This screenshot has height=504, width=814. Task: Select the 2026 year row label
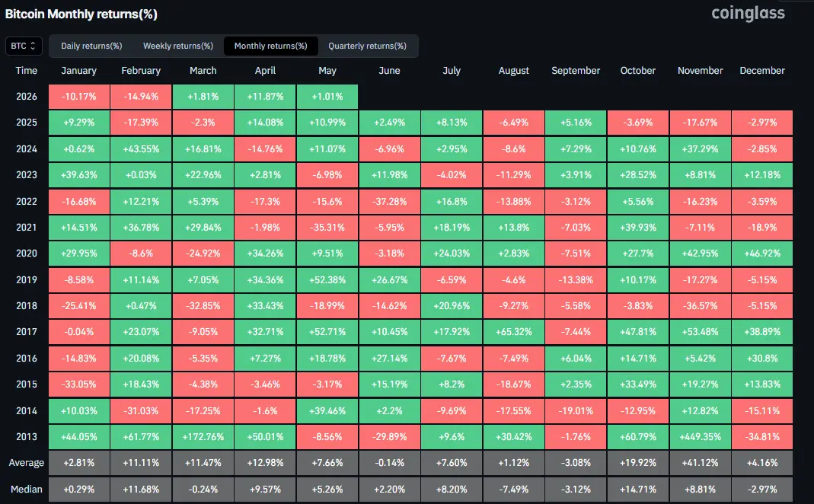click(x=27, y=97)
